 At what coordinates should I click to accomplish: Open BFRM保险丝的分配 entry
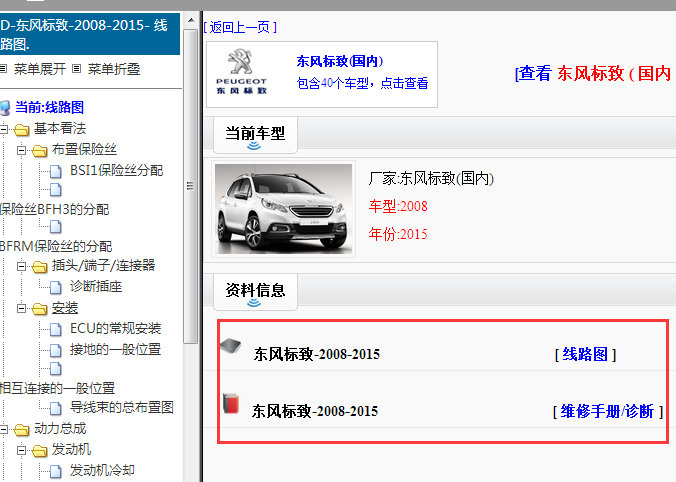click(56, 246)
